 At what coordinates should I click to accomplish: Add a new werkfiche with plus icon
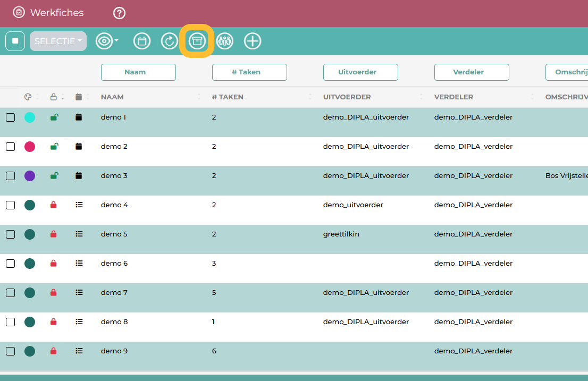point(253,41)
